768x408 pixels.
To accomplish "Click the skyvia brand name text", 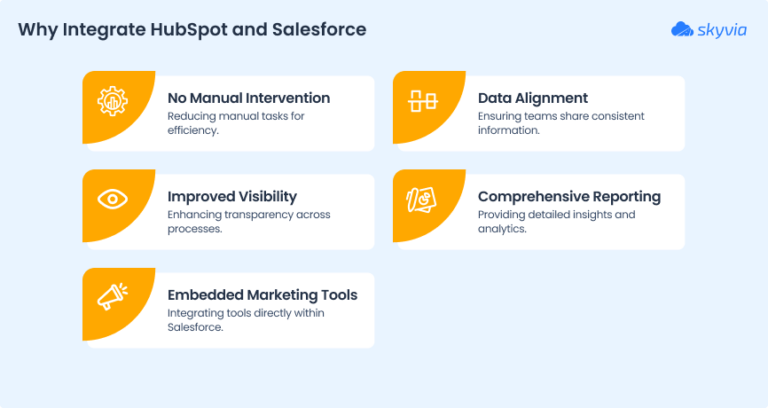I will pos(724,29).
